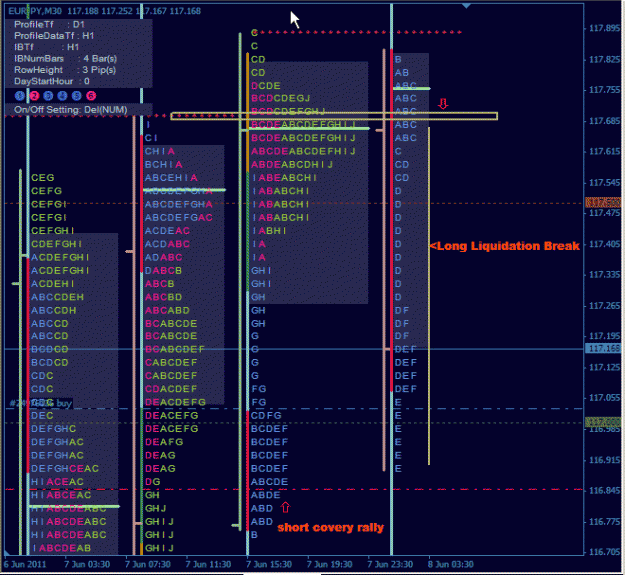Click the 117.055 price axis label
The image size is (625, 575).
(604, 398)
